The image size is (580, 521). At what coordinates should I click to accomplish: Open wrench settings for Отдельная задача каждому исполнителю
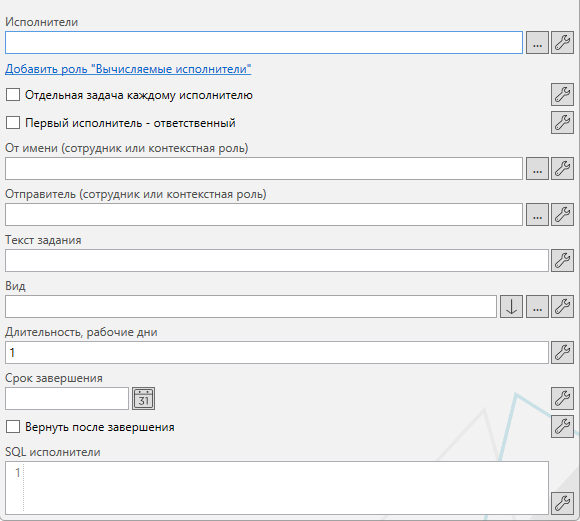(562, 94)
